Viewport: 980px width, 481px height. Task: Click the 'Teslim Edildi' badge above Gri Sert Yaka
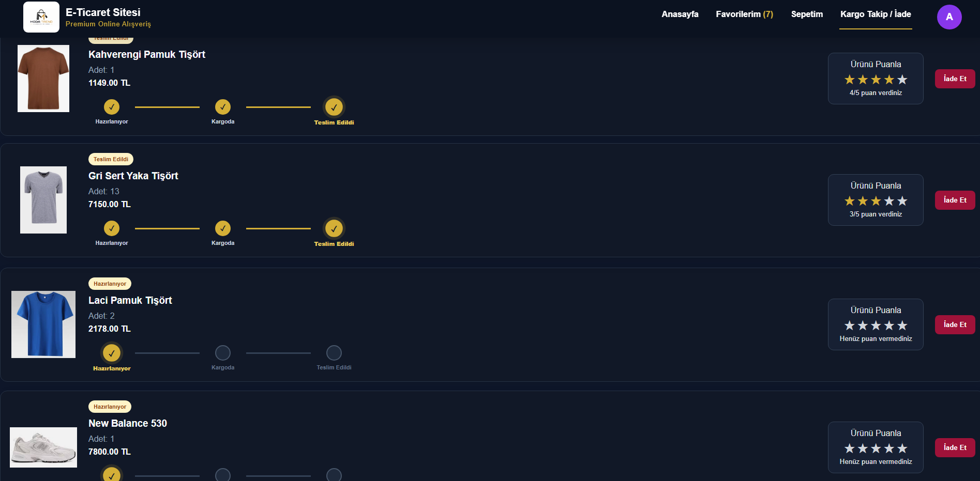click(111, 159)
